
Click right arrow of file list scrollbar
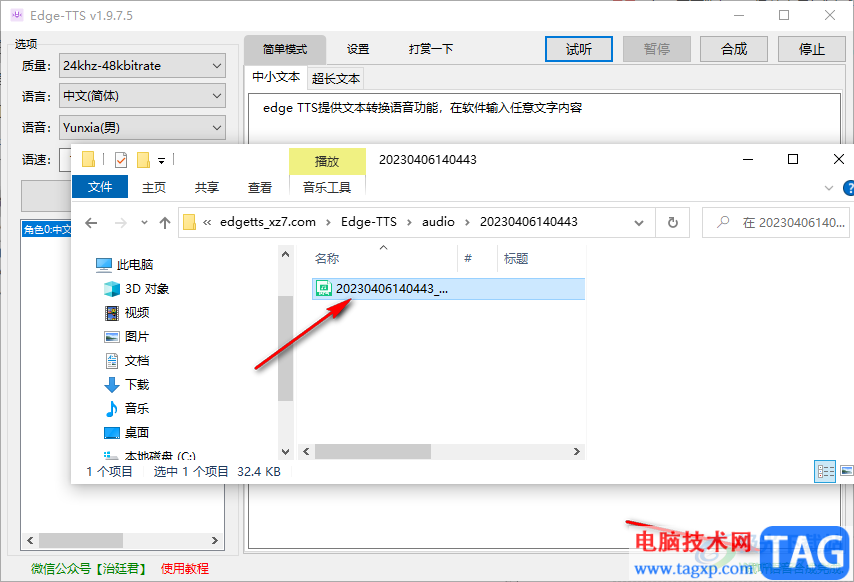click(577, 451)
